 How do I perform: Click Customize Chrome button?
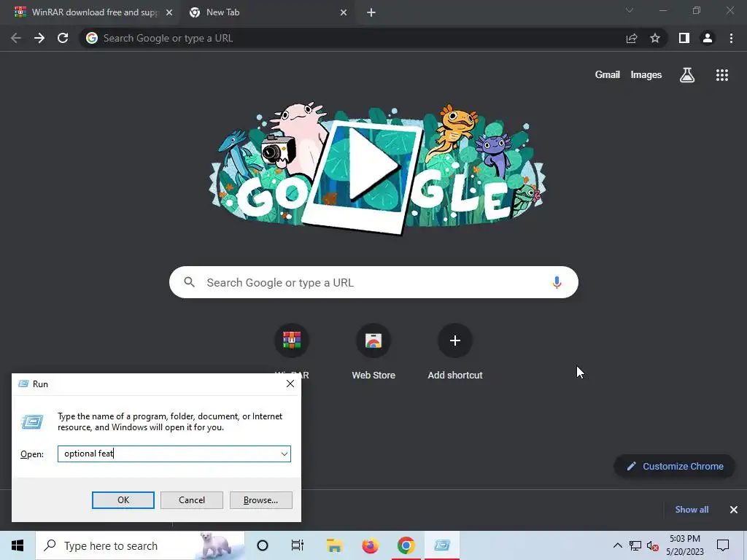675,466
